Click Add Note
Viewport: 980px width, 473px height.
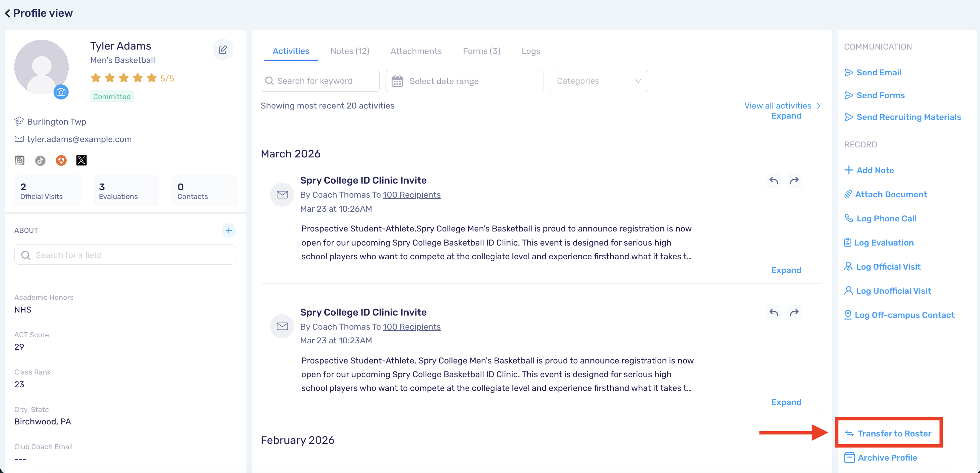click(869, 170)
